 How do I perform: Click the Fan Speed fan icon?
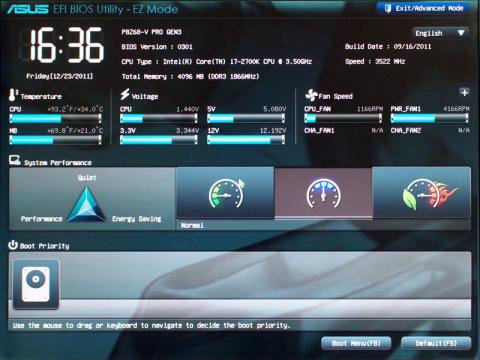point(311,95)
